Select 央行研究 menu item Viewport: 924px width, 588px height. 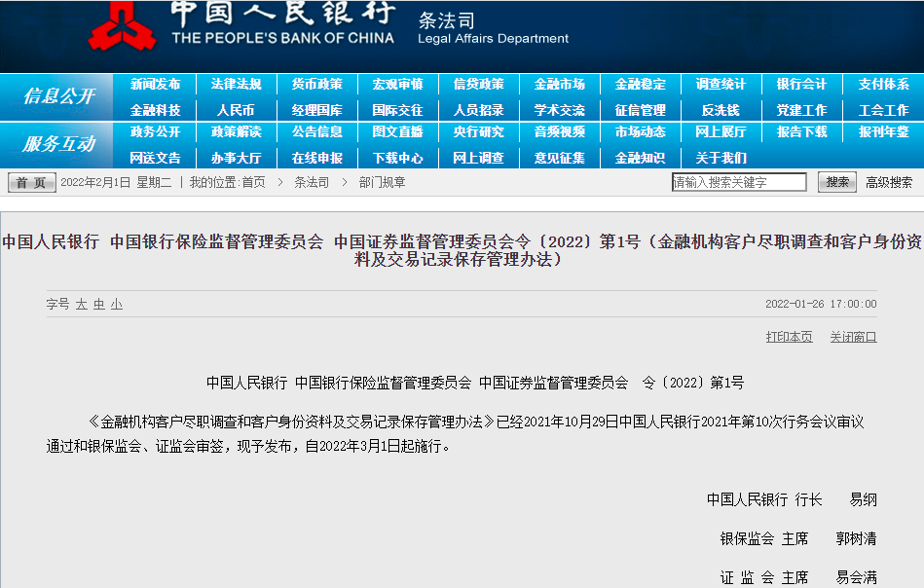pyautogui.click(x=478, y=132)
